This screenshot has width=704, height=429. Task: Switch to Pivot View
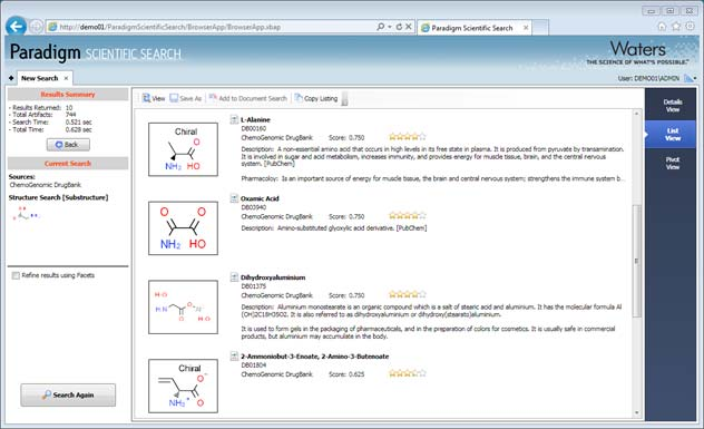(672, 163)
